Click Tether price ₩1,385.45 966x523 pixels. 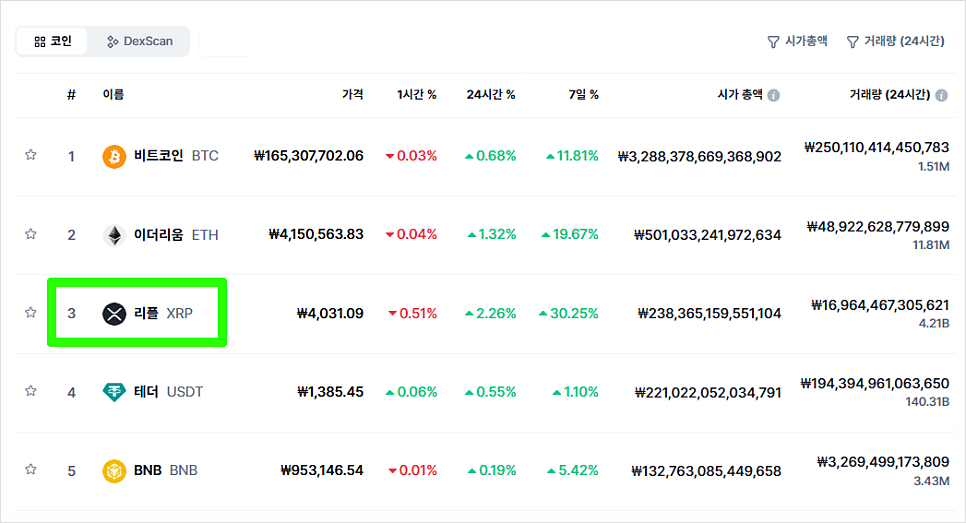330,392
